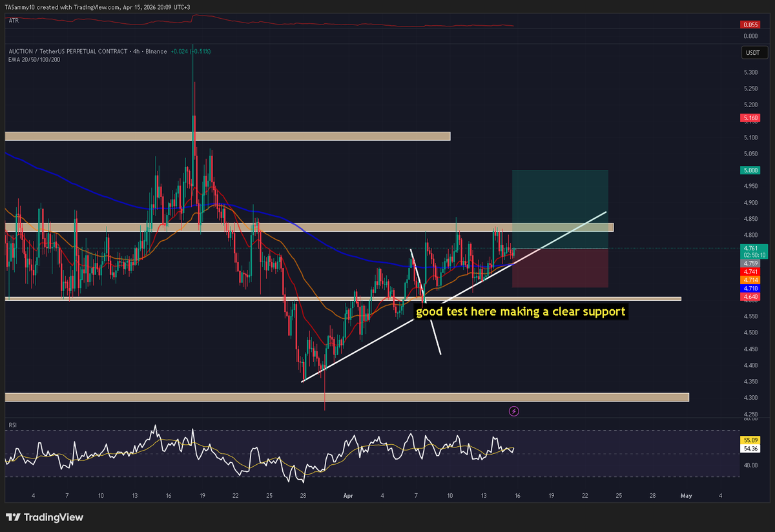Viewport: 775px width, 532px height.
Task: Open the USDT currency selector
Action: [x=754, y=54]
